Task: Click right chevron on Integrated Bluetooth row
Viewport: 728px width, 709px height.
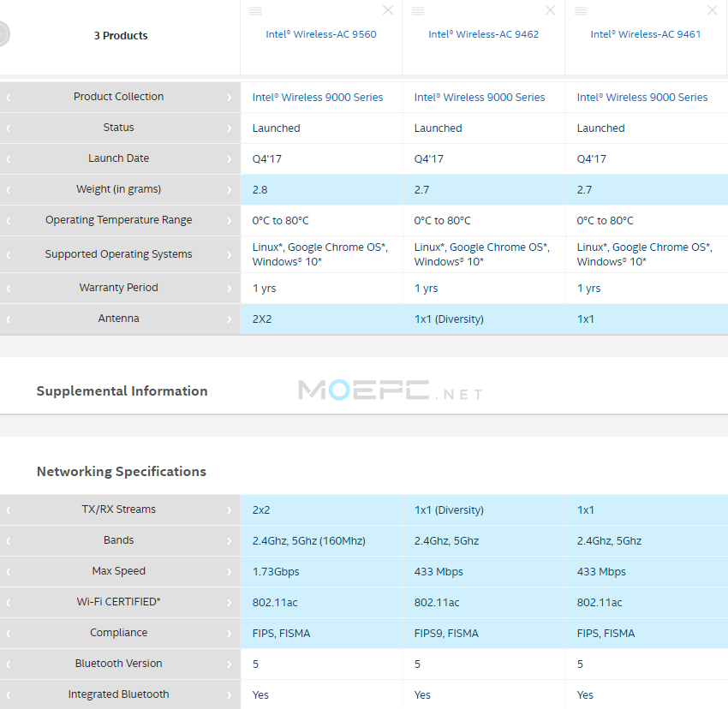Action: 229,694
